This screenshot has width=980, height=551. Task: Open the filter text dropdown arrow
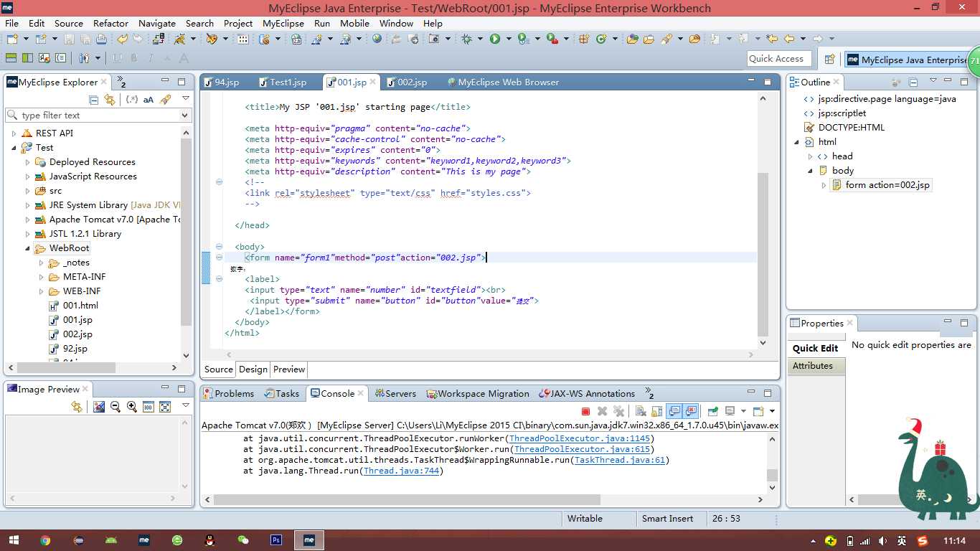coord(184,115)
